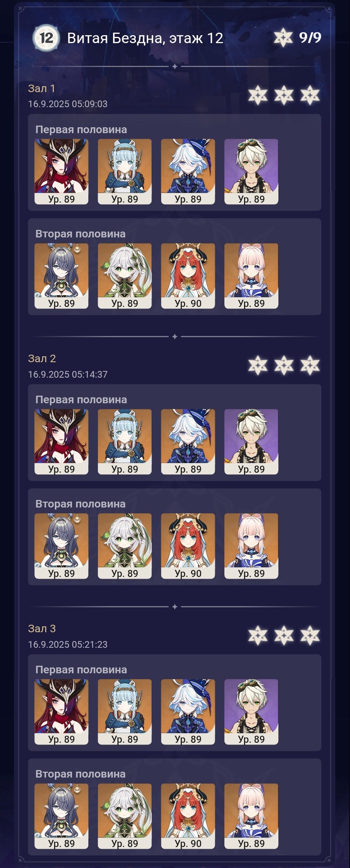This screenshot has height=868, width=350.
Task: Open gray-haired elf character in Зал 2 second half
Action: 62,546
